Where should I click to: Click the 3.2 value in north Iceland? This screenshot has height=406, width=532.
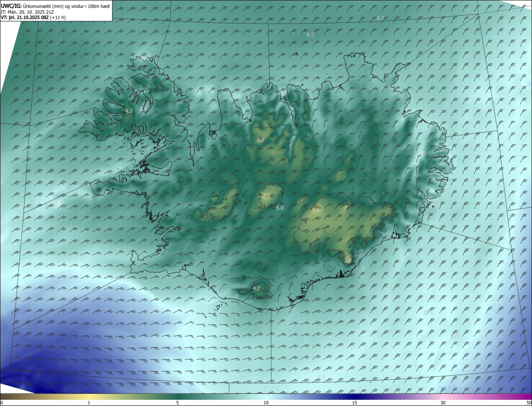click(260, 140)
